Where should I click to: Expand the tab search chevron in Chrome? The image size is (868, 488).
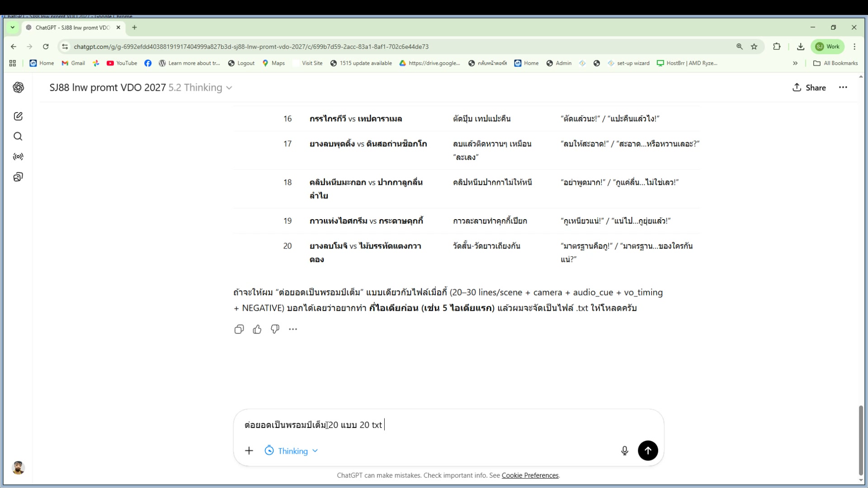tap(13, 28)
